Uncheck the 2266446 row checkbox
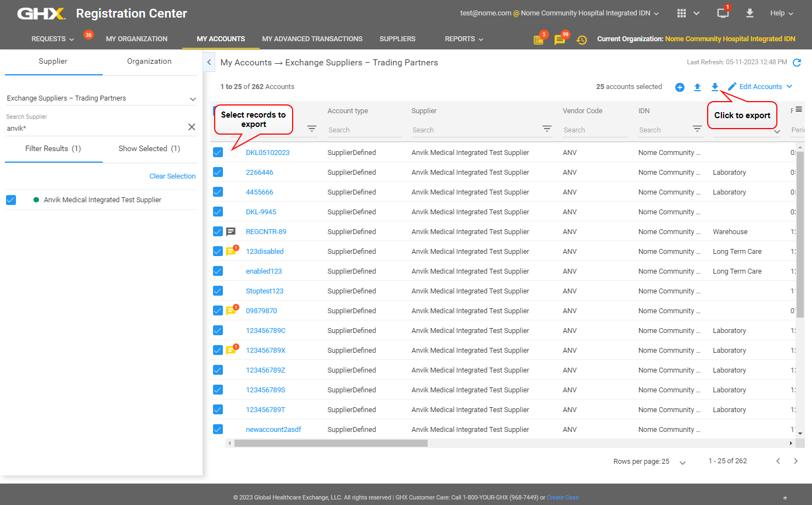This screenshot has height=505, width=812. pos(218,173)
